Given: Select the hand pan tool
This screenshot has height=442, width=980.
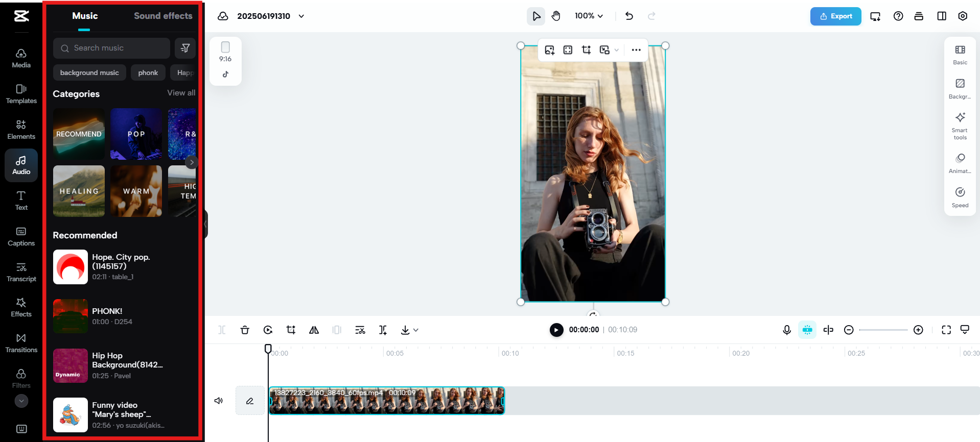Looking at the screenshot, I should click(x=556, y=16).
